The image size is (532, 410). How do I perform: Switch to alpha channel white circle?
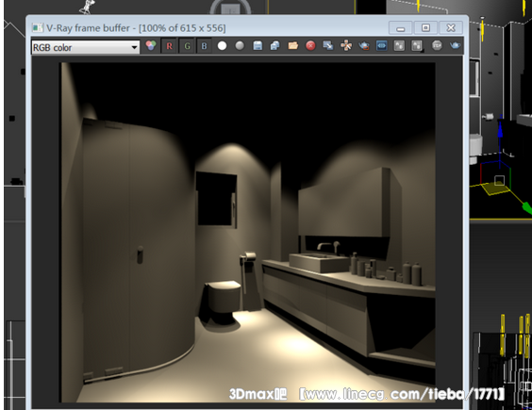coord(222,45)
